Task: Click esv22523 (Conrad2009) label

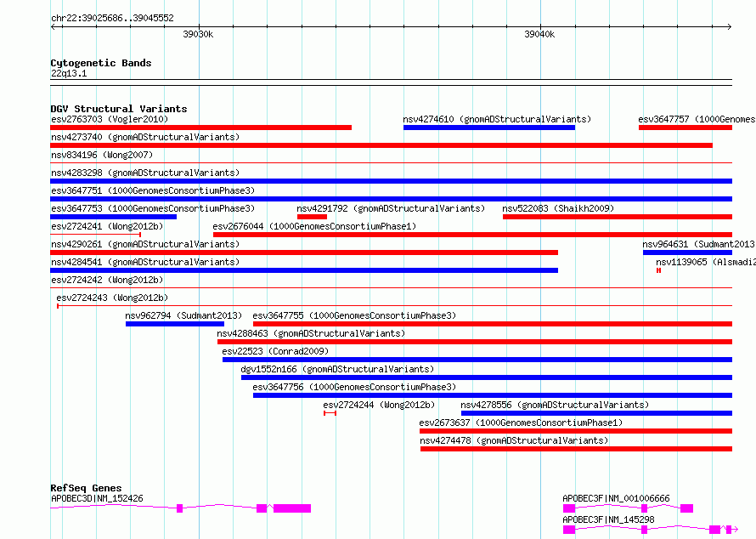Action: [275, 351]
